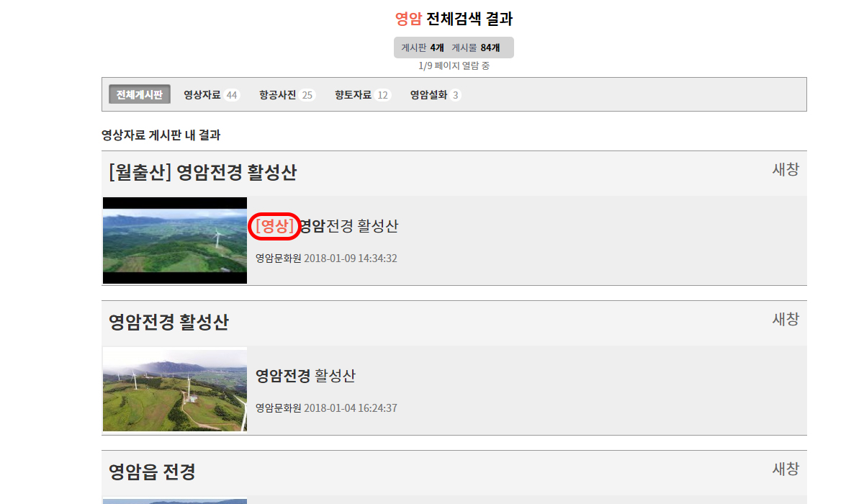The height and width of the screenshot is (504, 864).
Task: Click the 영암설화 count badge 3
Action: pos(455,95)
